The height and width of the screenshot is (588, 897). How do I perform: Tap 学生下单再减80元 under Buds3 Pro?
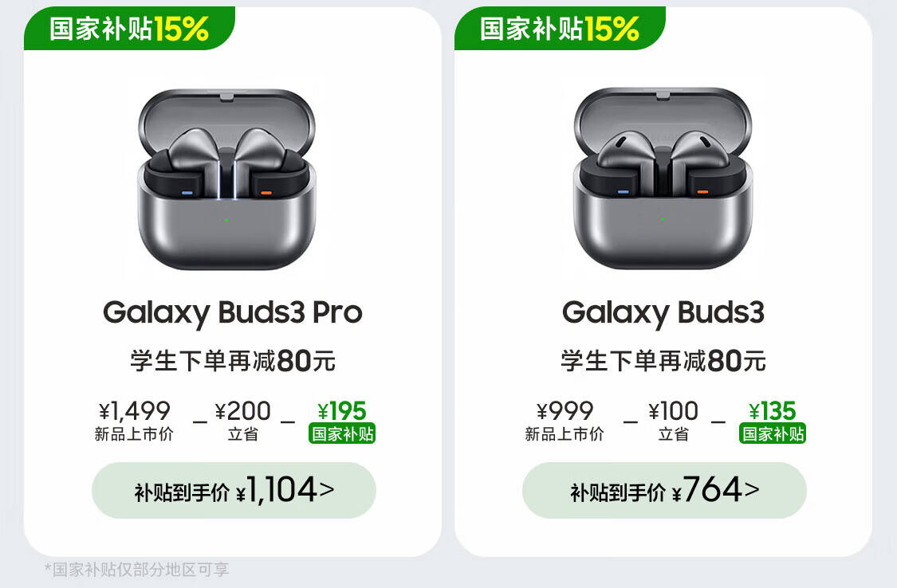click(x=233, y=361)
